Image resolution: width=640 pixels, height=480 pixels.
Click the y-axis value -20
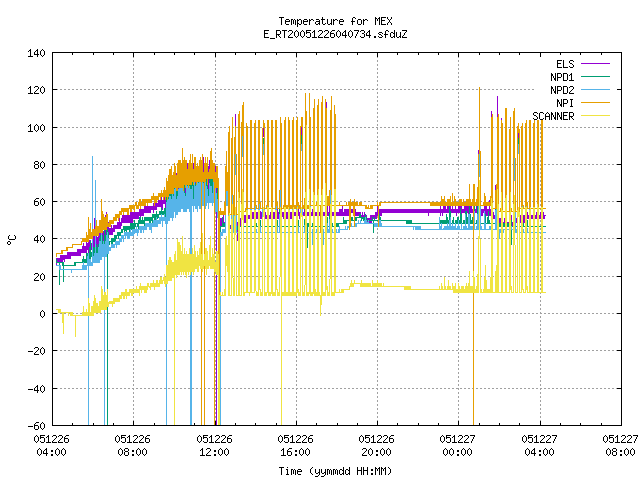[36, 351]
